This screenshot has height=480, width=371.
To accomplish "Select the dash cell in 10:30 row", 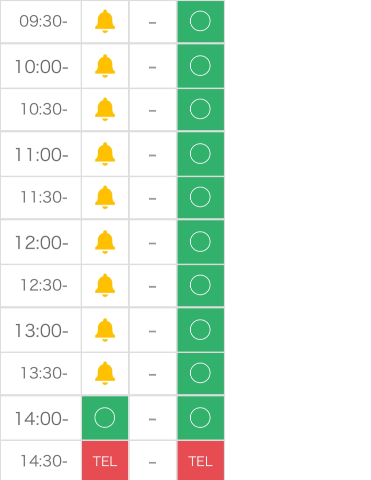I will pos(153,110).
